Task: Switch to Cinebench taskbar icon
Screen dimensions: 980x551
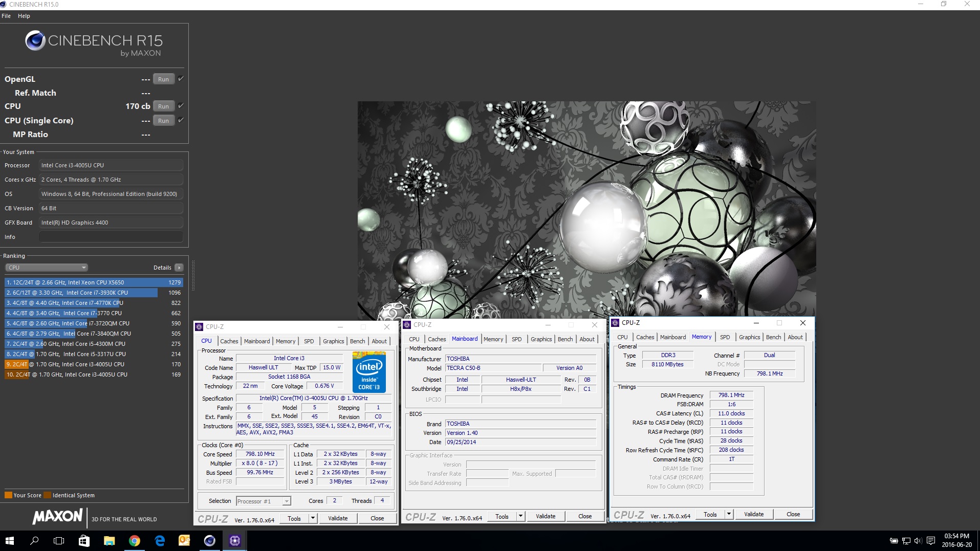Action: tap(209, 541)
